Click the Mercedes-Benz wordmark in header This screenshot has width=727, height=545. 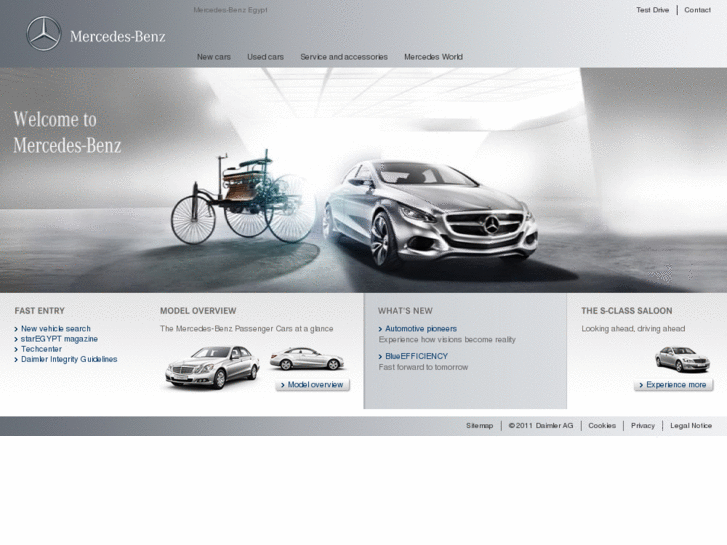[x=117, y=37]
